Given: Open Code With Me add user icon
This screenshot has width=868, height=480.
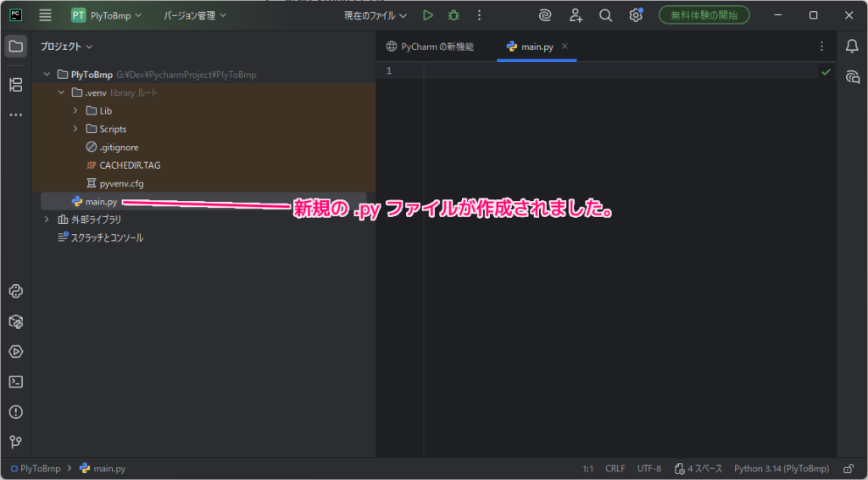Looking at the screenshot, I should 576,15.
